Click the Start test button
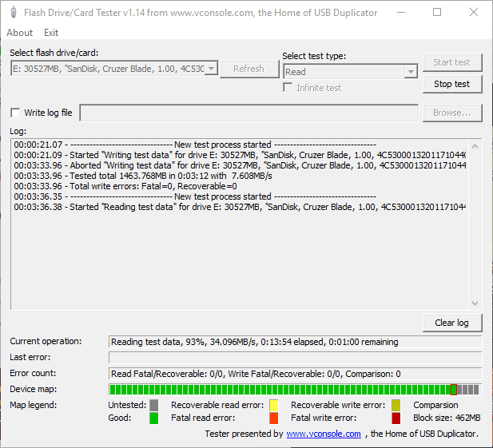This screenshot has width=493, height=448. 452,62
